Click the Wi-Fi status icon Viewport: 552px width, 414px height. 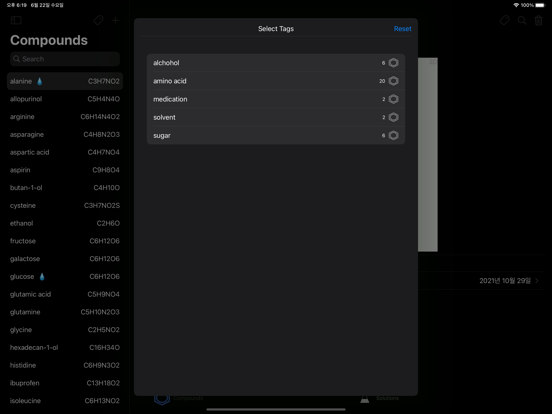(x=516, y=5)
